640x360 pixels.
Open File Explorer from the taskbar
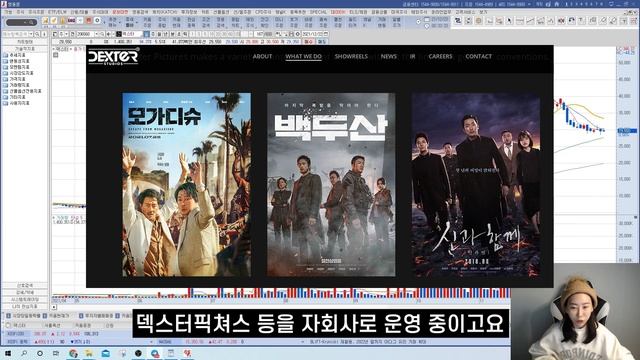pyautogui.click(x=89, y=353)
